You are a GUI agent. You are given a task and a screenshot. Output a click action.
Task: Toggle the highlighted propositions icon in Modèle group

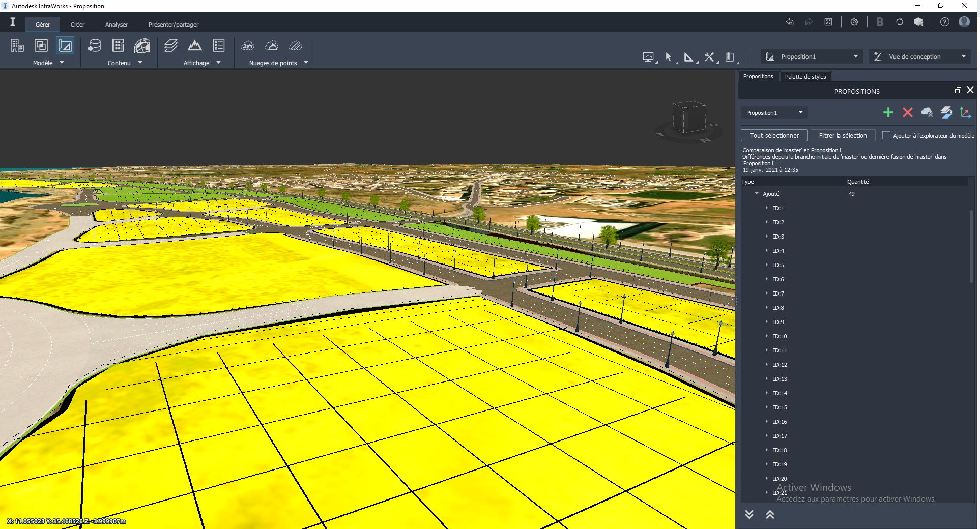[x=65, y=46]
